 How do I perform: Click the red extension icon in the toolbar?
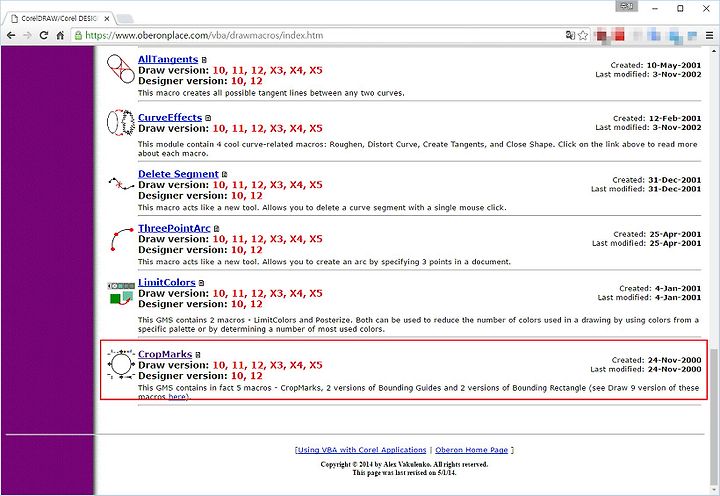(x=619, y=35)
